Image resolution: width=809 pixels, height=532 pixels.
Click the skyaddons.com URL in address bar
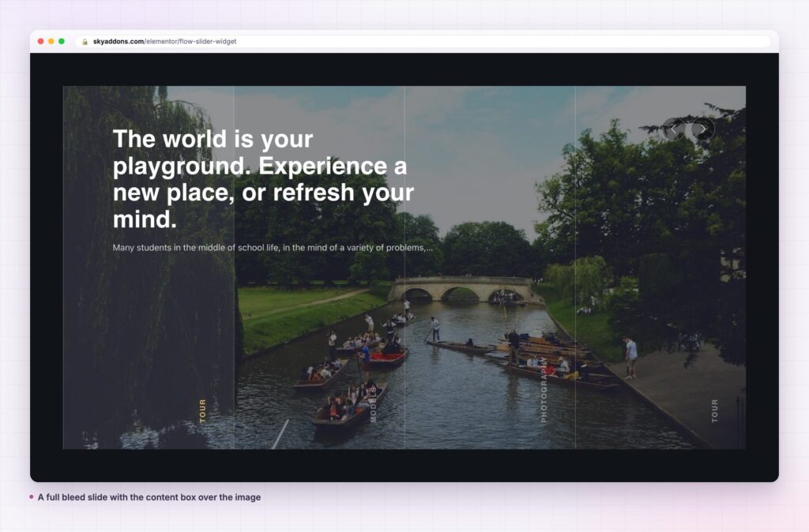click(164, 41)
